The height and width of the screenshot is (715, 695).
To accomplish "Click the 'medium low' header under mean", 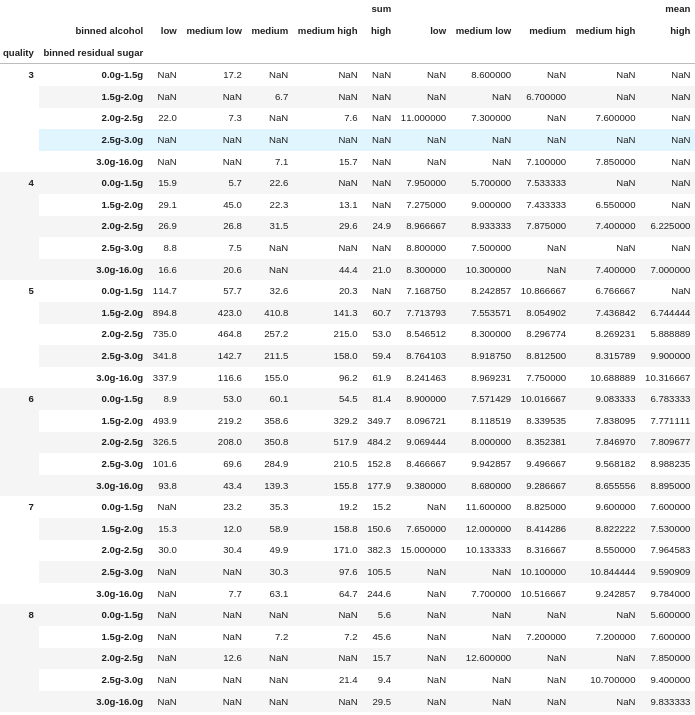I will click(x=483, y=31).
